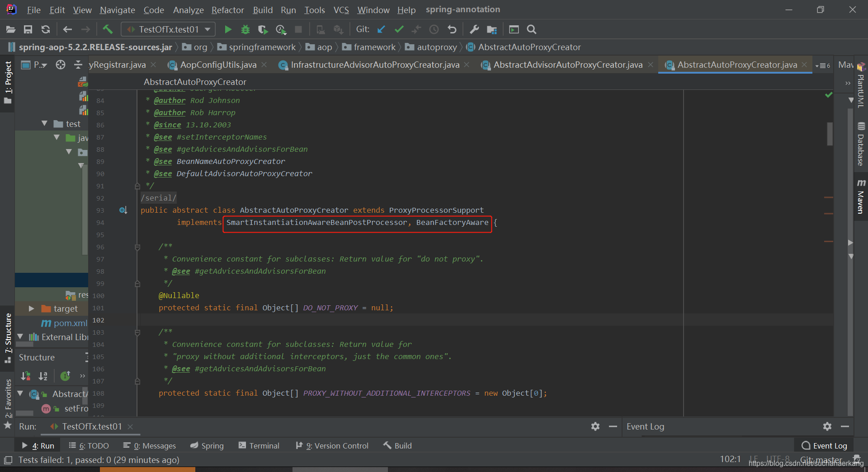This screenshot has height=472, width=868.
Task: Open the File menu
Action: click(x=34, y=10)
